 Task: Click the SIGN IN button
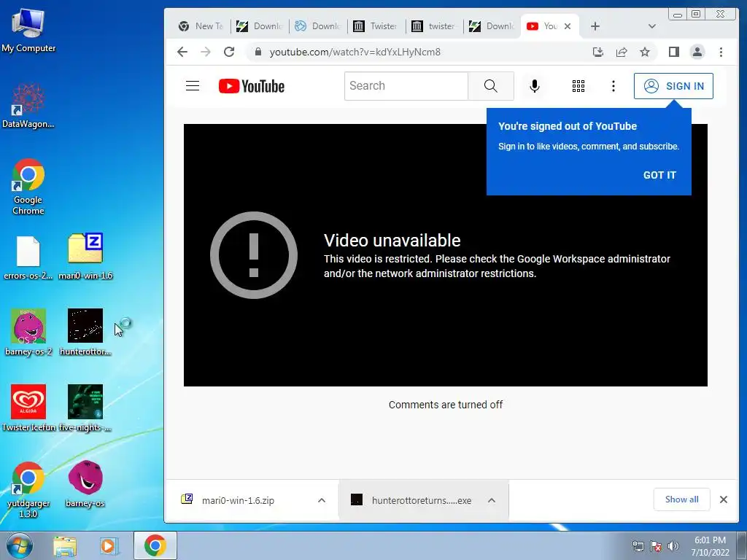pyautogui.click(x=673, y=86)
